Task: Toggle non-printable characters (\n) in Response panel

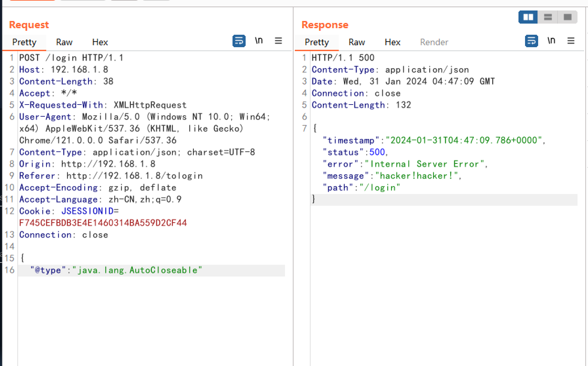Action: point(551,41)
